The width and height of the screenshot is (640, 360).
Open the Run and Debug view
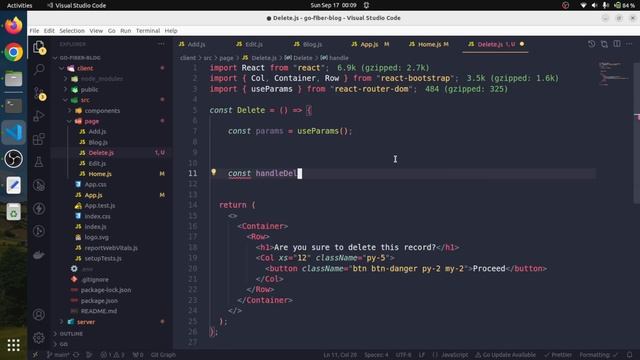point(39,116)
